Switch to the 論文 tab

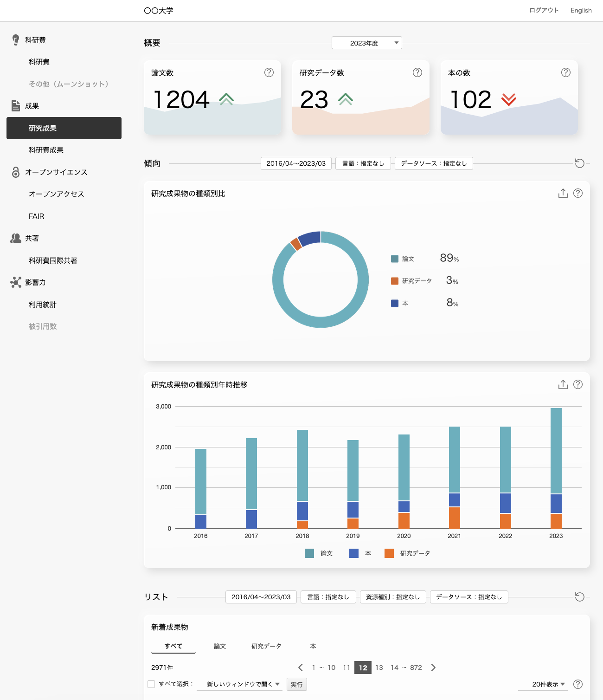pyautogui.click(x=220, y=646)
